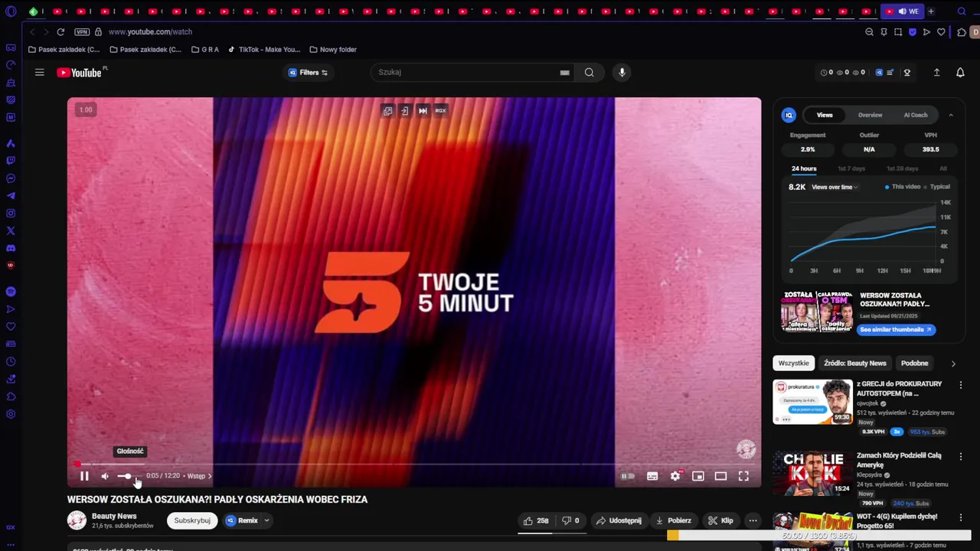
Task: Open the Beauty News channel avatar
Action: pos(77,520)
